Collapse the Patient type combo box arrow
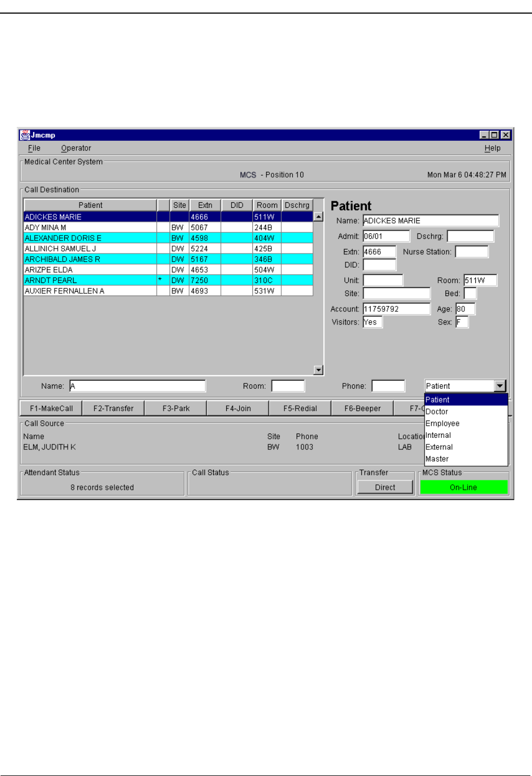Viewport: 532px width, 776px height. pyautogui.click(x=500, y=386)
